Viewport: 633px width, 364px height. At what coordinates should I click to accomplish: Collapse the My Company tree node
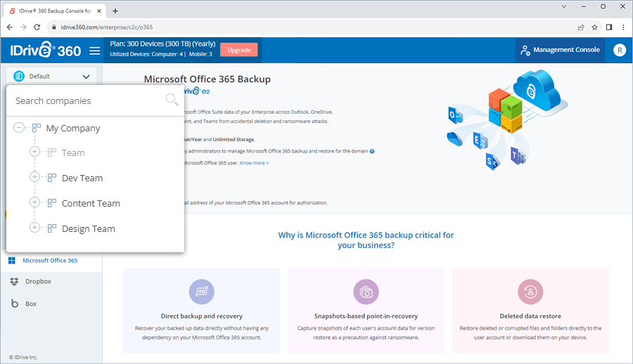pos(19,129)
